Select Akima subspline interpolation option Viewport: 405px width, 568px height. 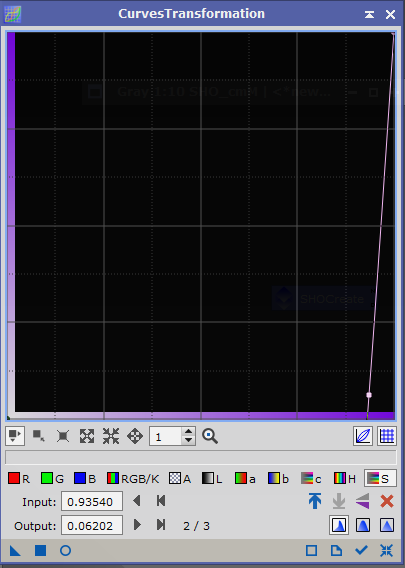click(339, 525)
